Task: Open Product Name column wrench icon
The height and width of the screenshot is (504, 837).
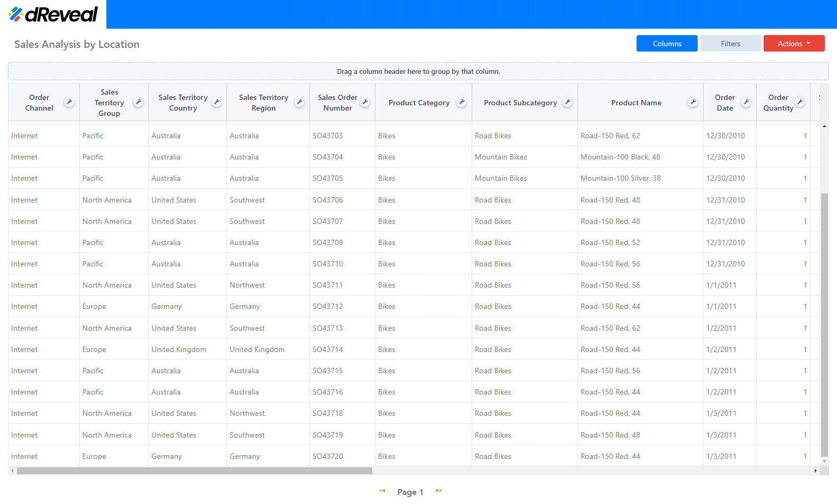Action: pos(692,102)
